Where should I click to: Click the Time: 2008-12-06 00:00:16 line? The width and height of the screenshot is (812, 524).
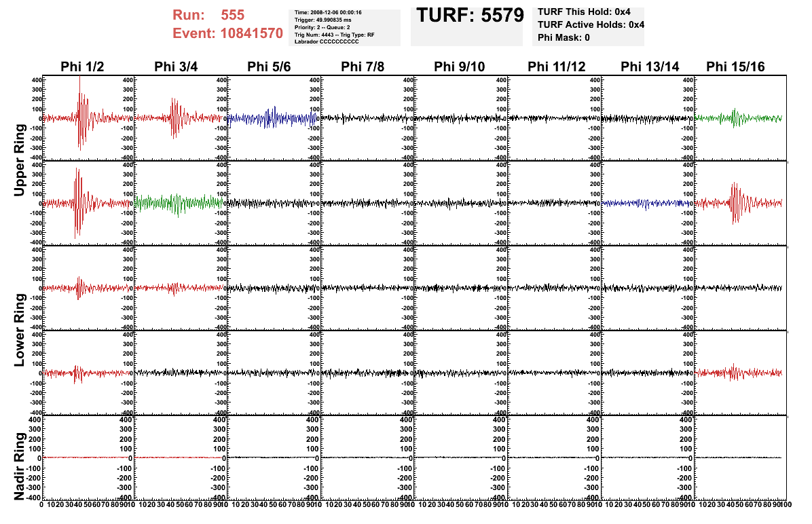click(x=328, y=12)
